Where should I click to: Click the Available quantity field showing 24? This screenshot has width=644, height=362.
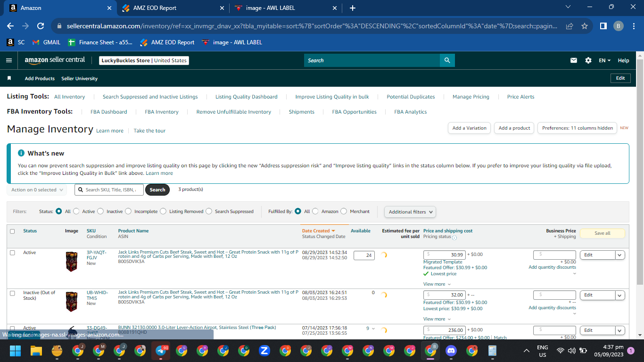click(364, 255)
